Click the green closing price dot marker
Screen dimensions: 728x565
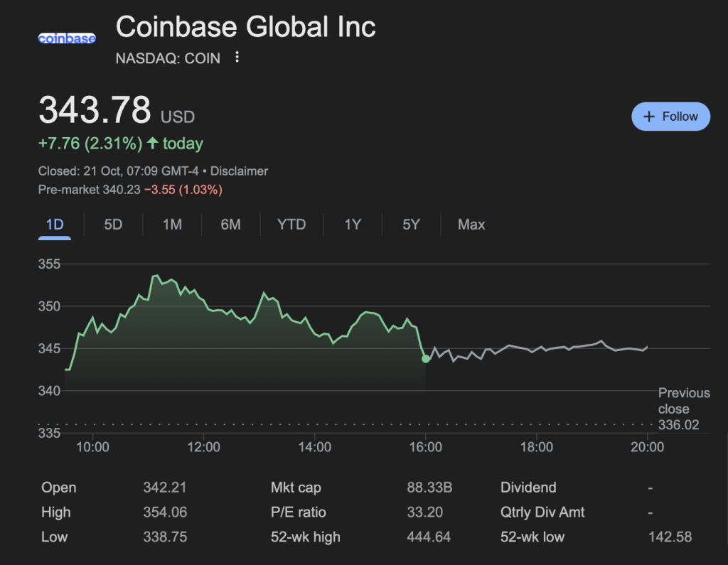click(425, 359)
